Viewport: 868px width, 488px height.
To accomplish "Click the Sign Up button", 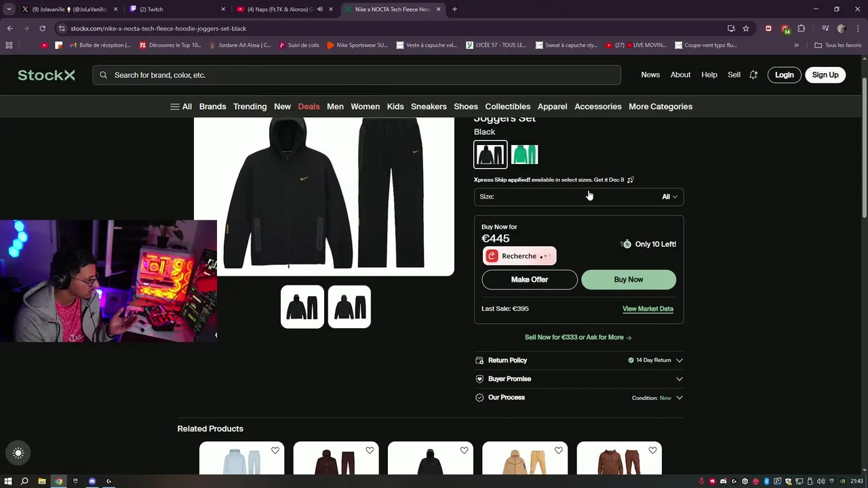I will [825, 75].
